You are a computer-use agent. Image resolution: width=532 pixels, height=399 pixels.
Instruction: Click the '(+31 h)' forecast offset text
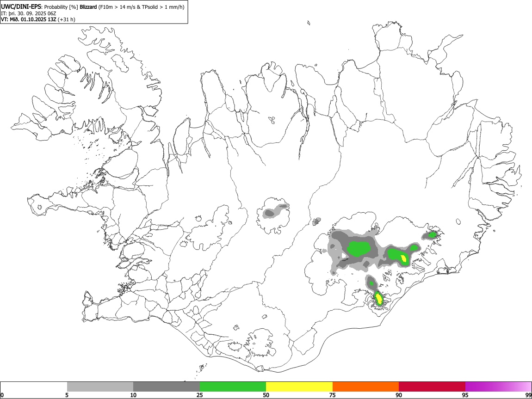67,19
